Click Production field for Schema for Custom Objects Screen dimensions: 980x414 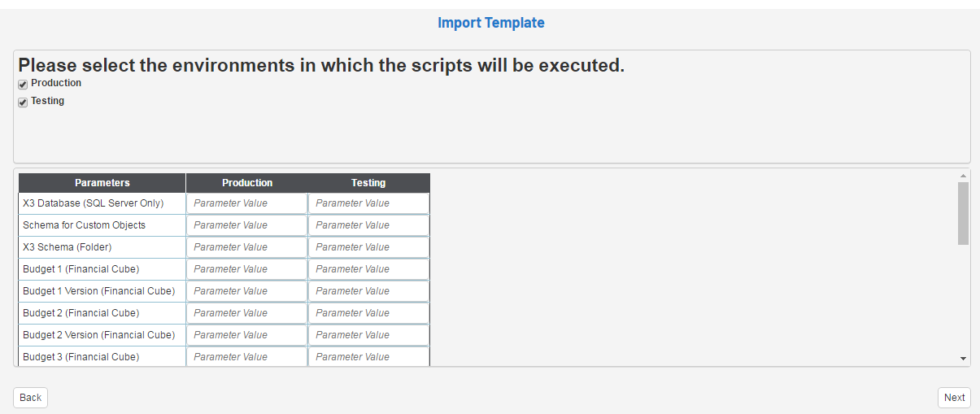(x=246, y=225)
